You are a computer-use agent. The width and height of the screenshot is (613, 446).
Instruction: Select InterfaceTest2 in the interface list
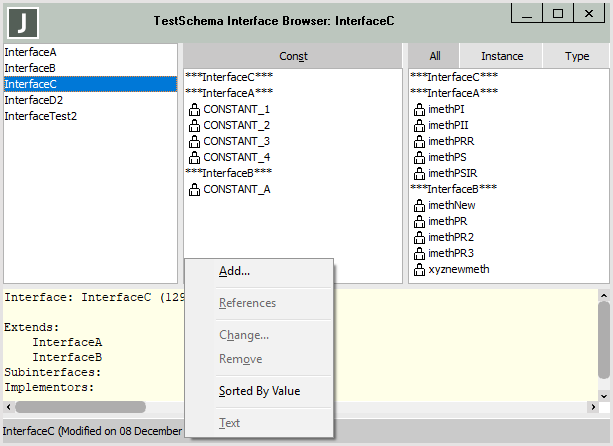[41, 116]
